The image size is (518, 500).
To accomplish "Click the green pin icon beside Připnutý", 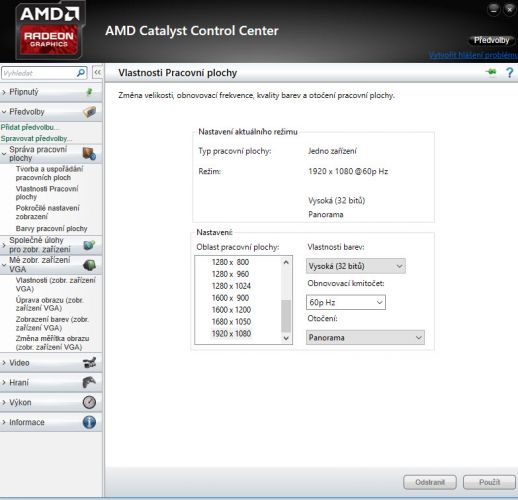I will click(89, 92).
